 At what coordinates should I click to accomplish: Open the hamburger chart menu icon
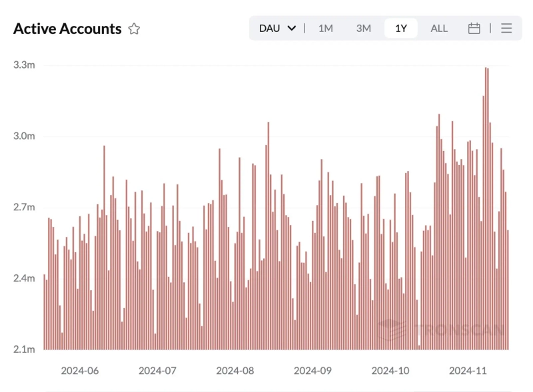click(x=506, y=28)
